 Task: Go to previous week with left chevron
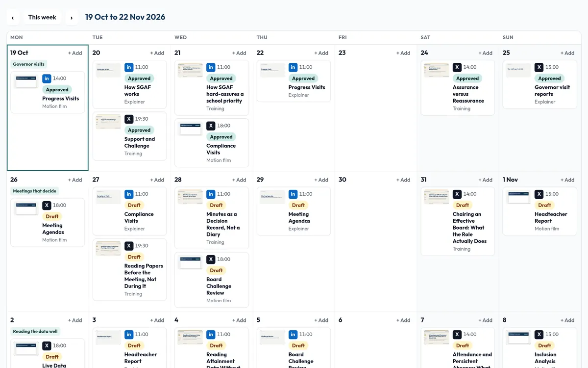click(x=13, y=18)
